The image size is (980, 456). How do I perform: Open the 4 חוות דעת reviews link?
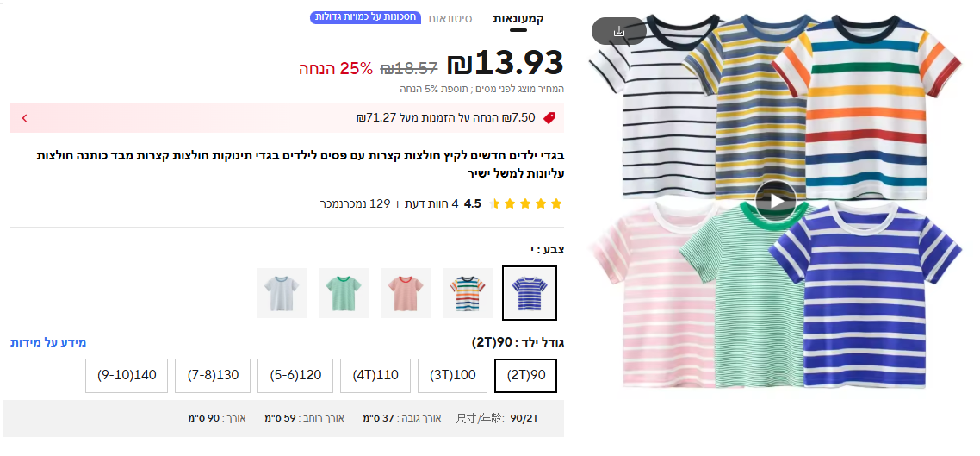[x=430, y=204]
